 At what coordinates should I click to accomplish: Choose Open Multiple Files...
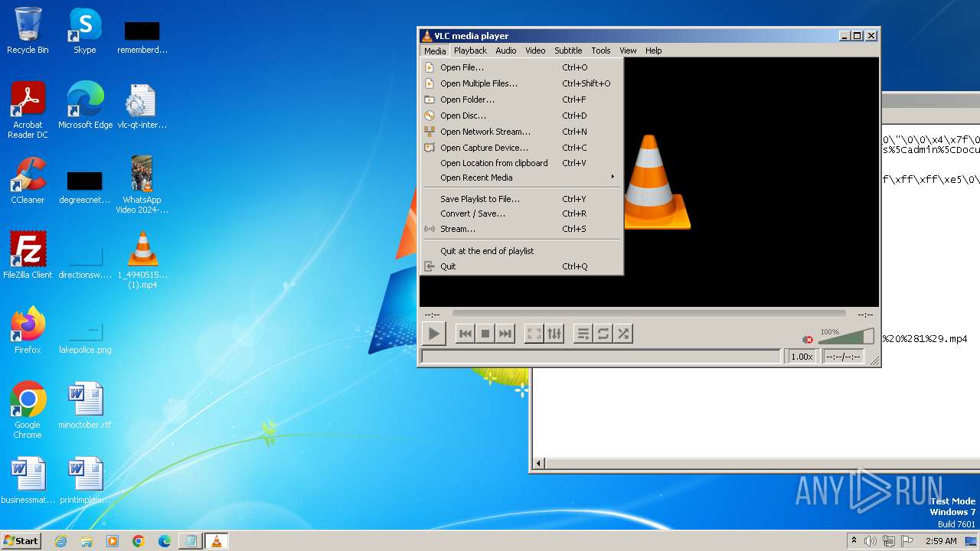[x=522, y=83]
